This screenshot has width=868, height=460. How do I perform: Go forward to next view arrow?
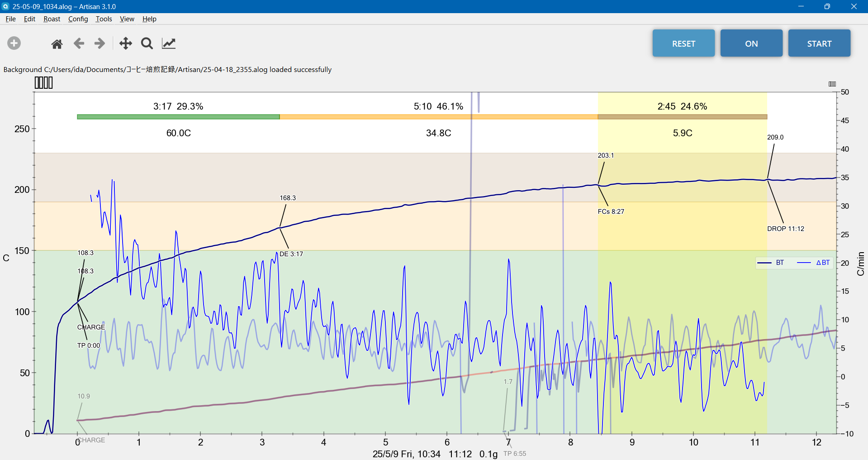pyautogui.click(x=100, y=43)
